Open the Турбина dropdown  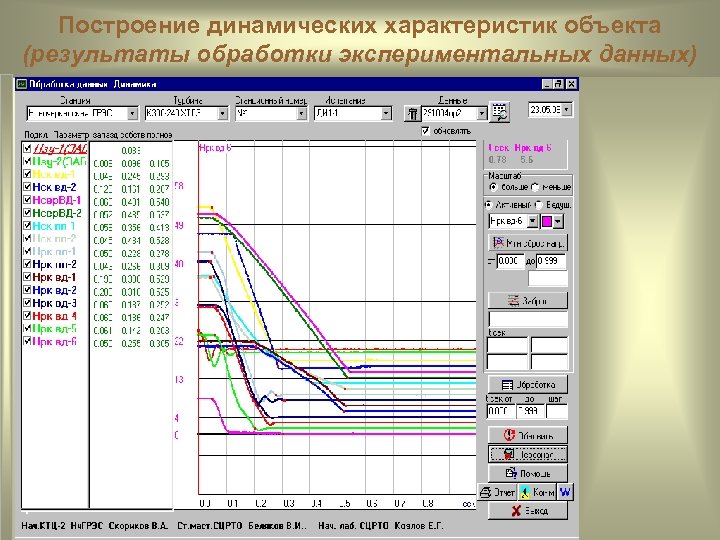(x=223, y=113)
